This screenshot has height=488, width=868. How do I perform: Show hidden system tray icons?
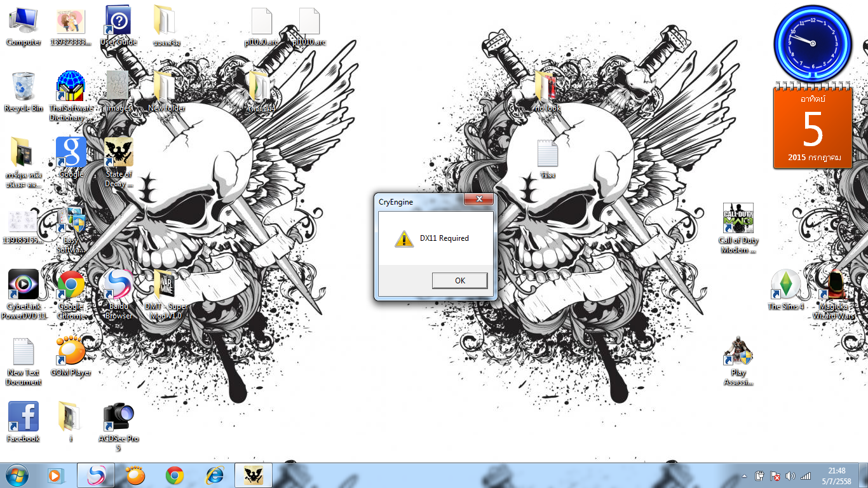(x=744, y=476)
